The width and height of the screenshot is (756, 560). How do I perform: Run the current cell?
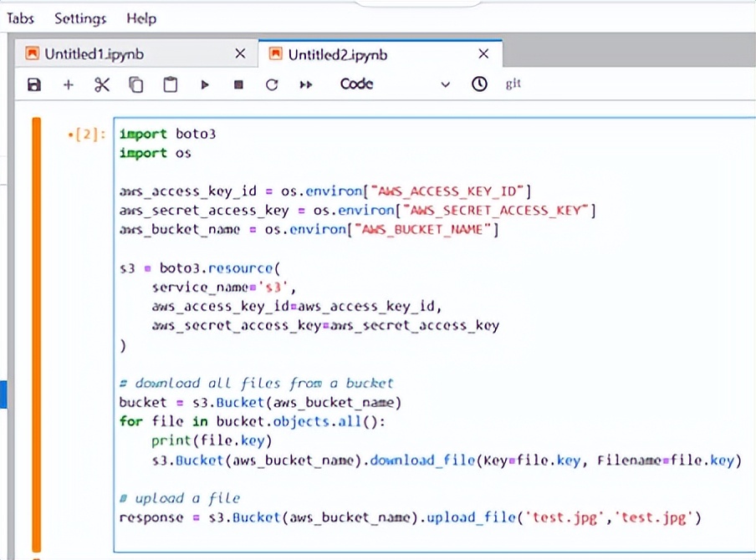pyautogui.click(x=203, y=84)
